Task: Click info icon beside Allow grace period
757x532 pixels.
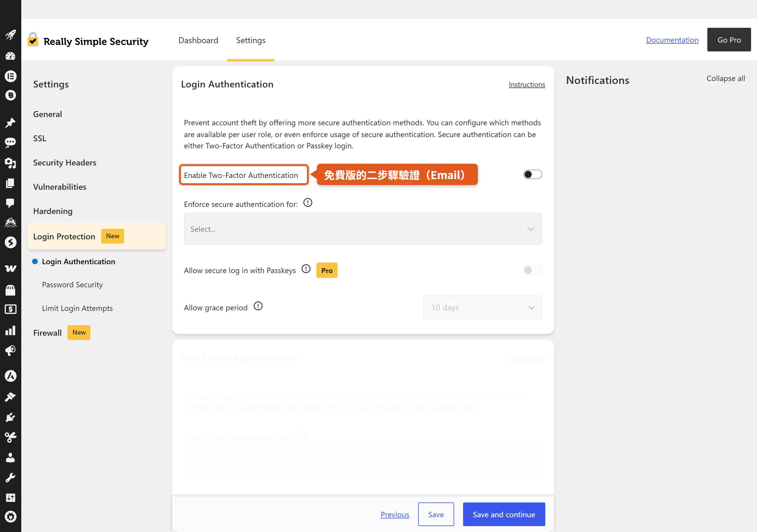Action: point(258,306)
